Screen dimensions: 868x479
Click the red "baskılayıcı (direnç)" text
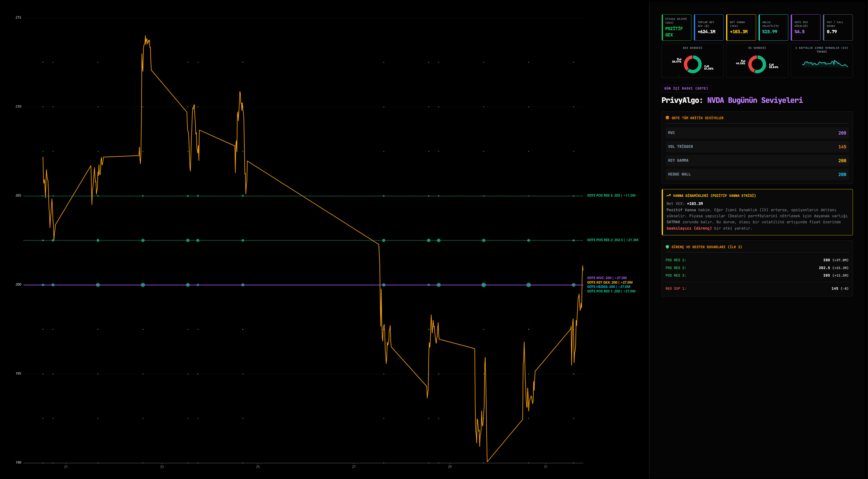(x=689, y=228)
